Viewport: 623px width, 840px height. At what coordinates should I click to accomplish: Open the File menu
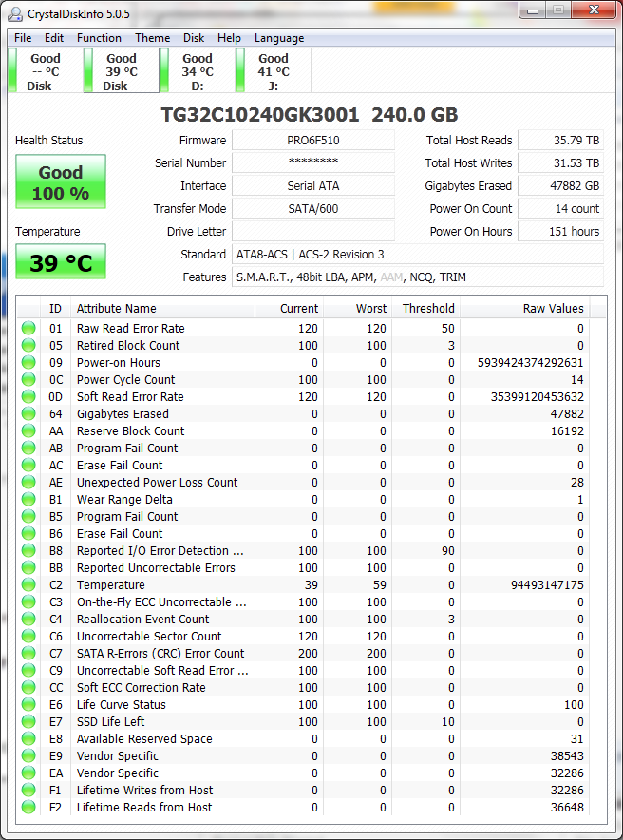click(x=23, y=38)
